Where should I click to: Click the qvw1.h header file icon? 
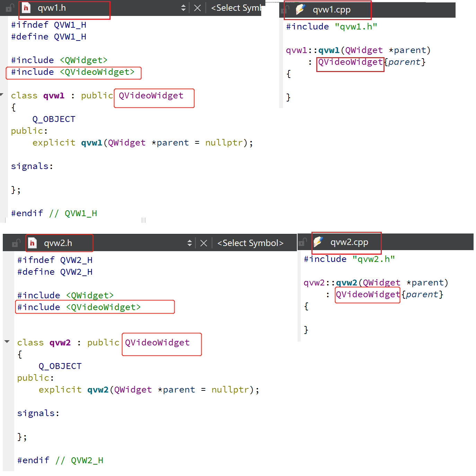coord(26,8)
